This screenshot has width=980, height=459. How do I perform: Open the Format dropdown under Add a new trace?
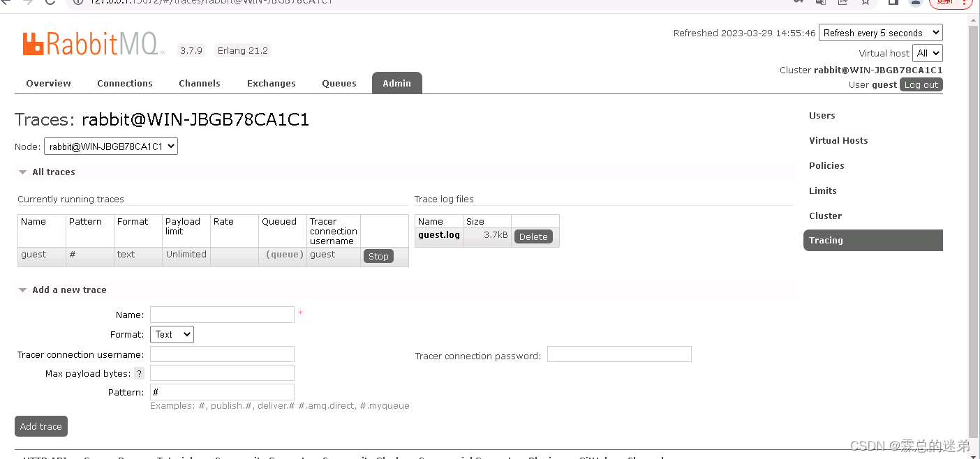172,334
